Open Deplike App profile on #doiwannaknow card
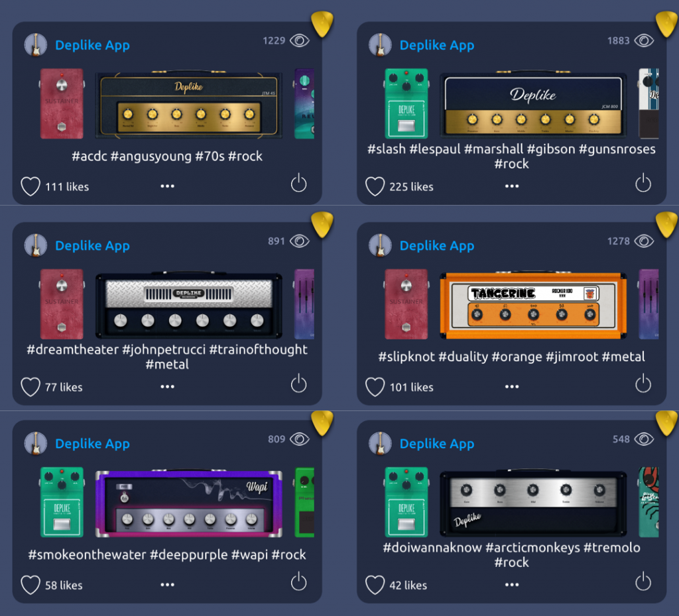Viewport: 679px width, 616px height. (x=437, y=444)
